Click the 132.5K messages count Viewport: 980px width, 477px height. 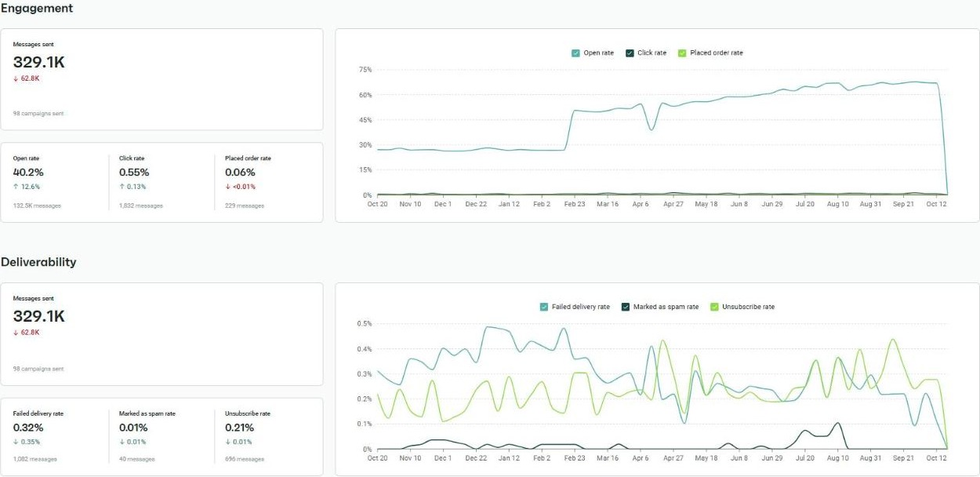(37, 206)
